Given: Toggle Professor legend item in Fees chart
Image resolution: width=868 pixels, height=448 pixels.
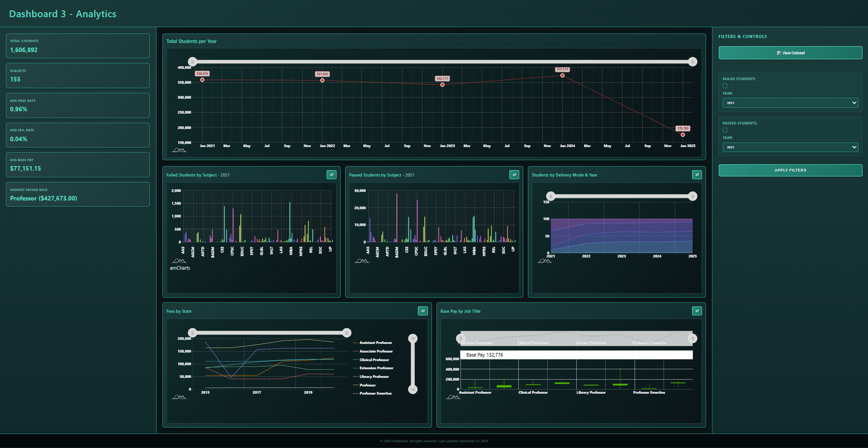Looking at the screenshot, I should click(365, 385).
